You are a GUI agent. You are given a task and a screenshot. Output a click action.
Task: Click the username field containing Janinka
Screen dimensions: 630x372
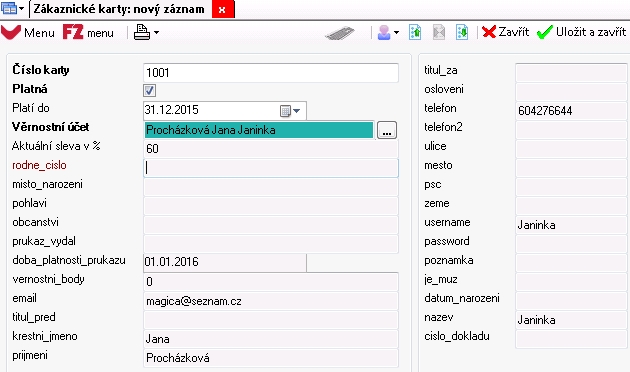tap(571, 225)
